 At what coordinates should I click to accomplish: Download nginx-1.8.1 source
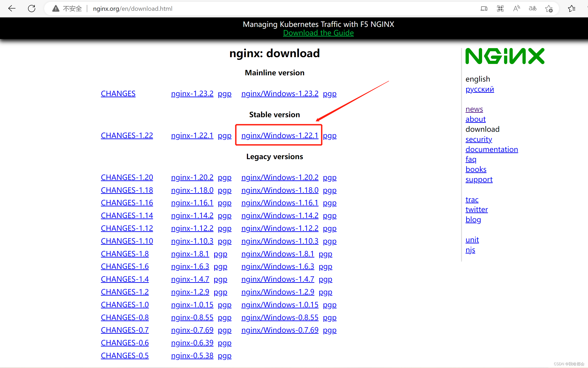190,254
